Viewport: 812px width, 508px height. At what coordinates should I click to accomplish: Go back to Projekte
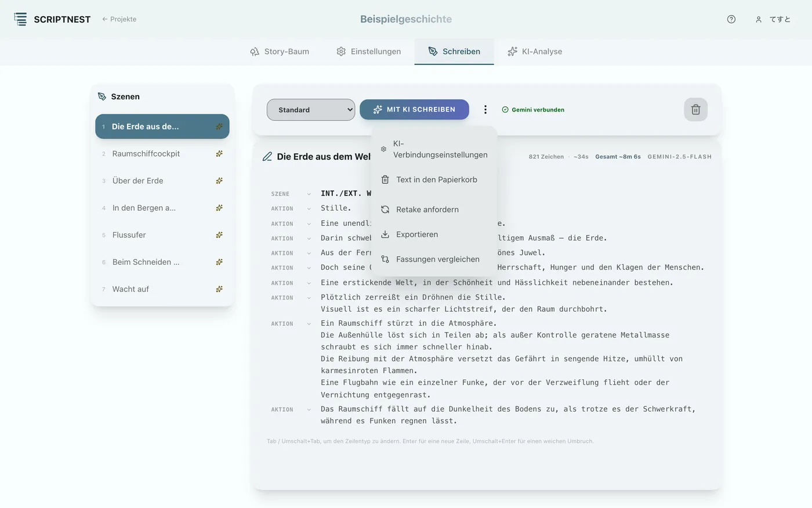[119, 19]
